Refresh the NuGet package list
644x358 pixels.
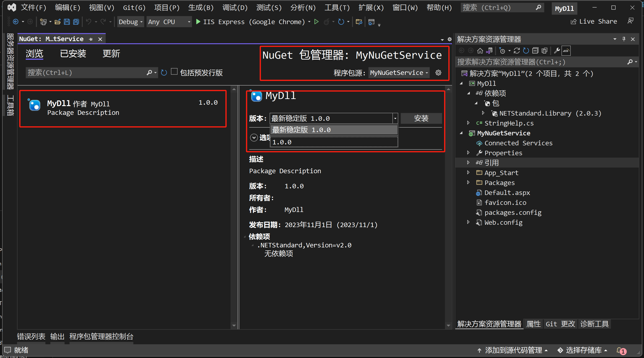[164, 73]
